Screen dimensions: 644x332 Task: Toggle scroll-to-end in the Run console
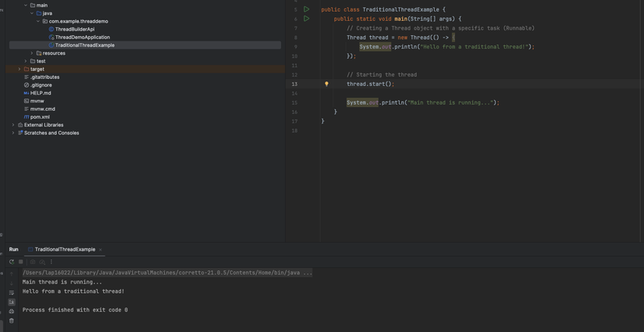coord(12,302)
